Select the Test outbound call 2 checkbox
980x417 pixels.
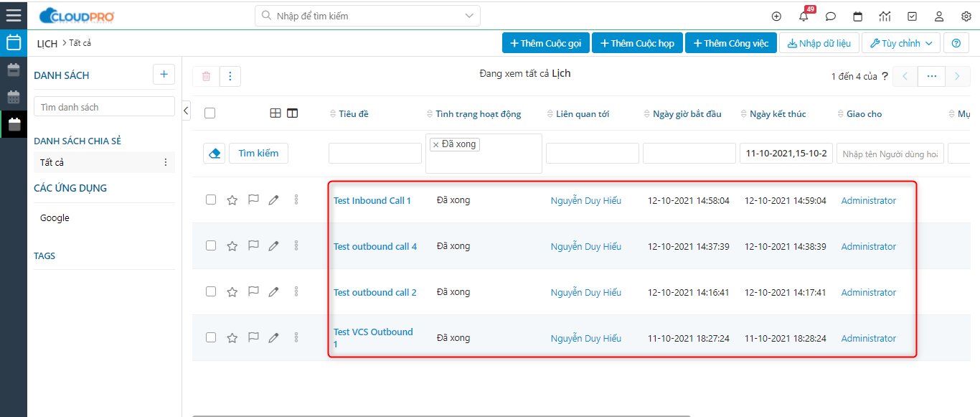(211, 292)
